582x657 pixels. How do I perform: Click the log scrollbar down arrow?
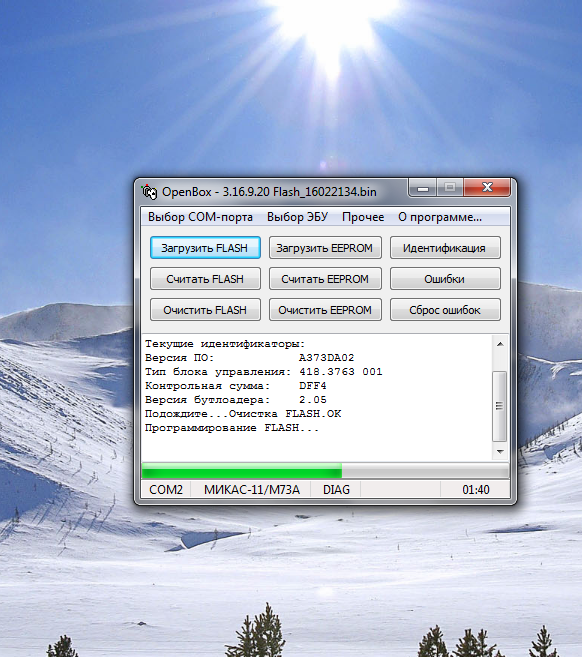pos(500,452)
